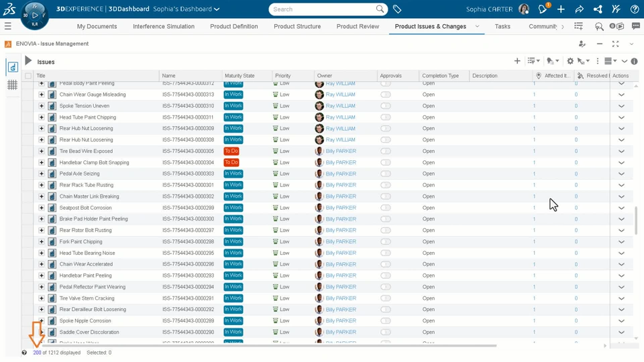Open the list display options dropdown
The image size is (644, 362).
pyautogui.click(x=533, y=61)
